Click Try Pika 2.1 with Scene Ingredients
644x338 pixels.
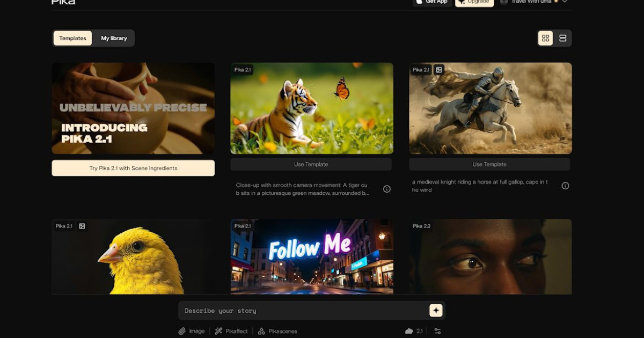coord(133,168)
